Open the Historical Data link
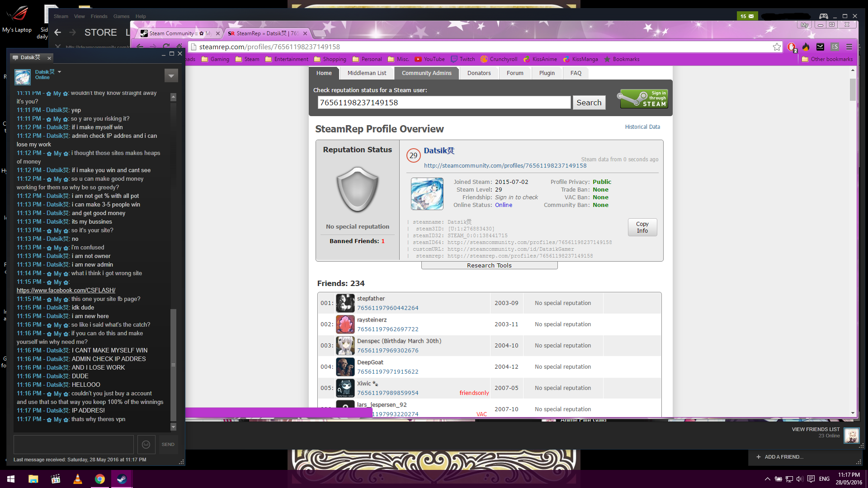 [x=642, y=127]
